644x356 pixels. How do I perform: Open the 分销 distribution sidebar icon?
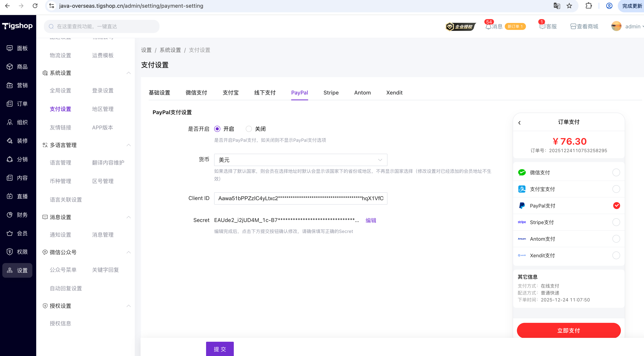[9, 159]
